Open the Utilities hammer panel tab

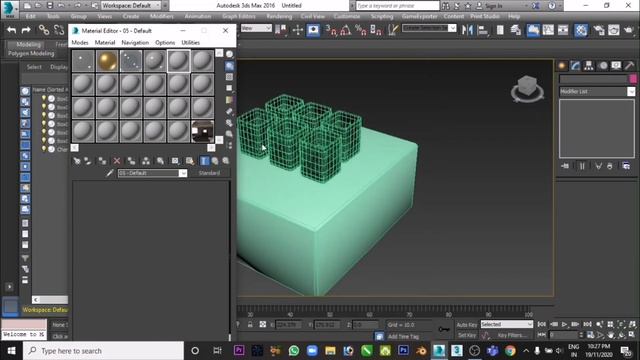[629, 66]
